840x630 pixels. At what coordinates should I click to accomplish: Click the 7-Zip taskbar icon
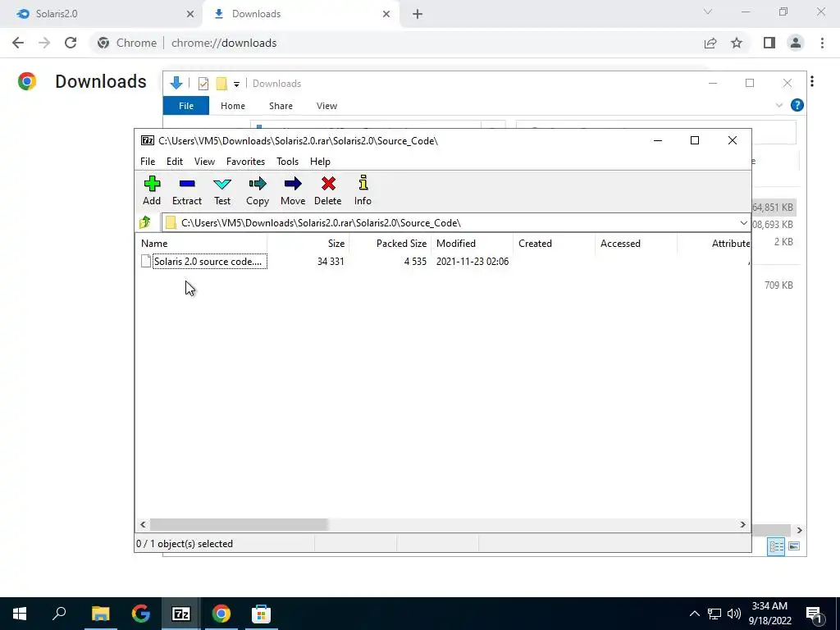(180, 614)
